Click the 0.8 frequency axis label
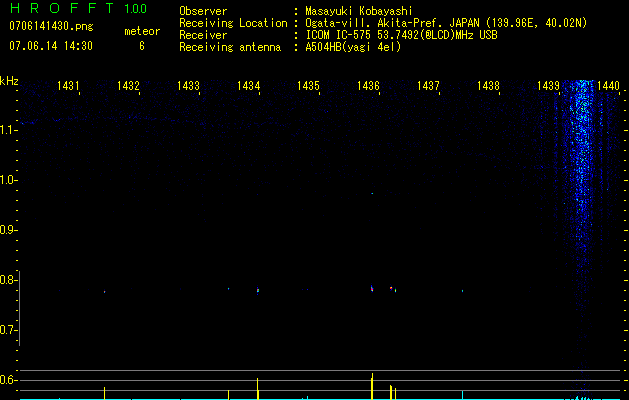 pos(8,280)
